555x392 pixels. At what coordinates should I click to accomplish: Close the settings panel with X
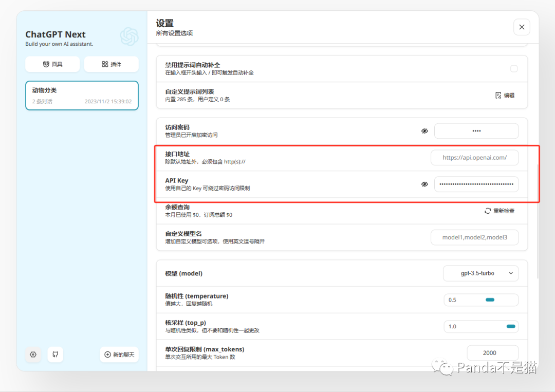tap(522, 27)
